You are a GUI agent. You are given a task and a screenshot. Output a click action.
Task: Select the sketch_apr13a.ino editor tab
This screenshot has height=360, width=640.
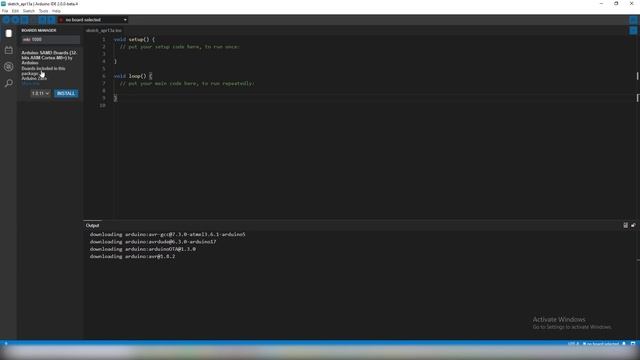104,30
